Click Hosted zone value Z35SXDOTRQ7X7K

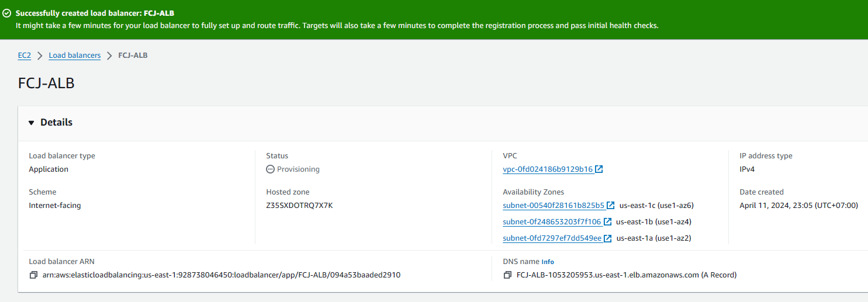tap(299, 206)
